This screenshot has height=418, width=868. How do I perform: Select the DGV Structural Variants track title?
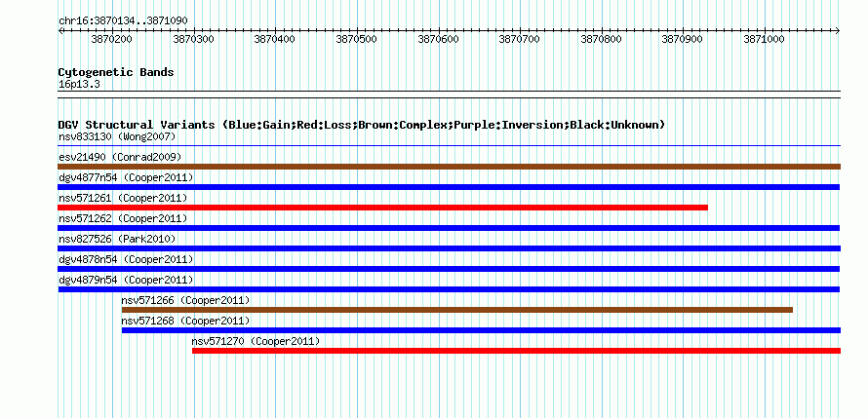click(362, 125)
